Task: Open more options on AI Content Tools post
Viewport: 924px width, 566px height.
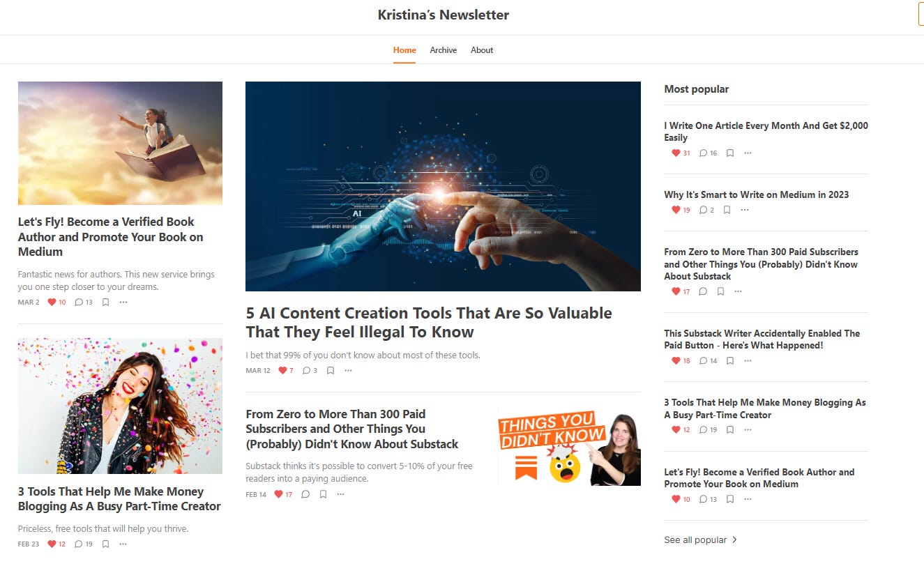Action: [x=348, y=371]
